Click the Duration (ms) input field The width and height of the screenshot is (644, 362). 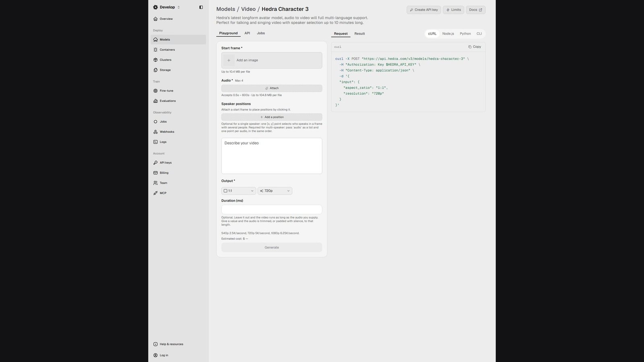(272, 210)
